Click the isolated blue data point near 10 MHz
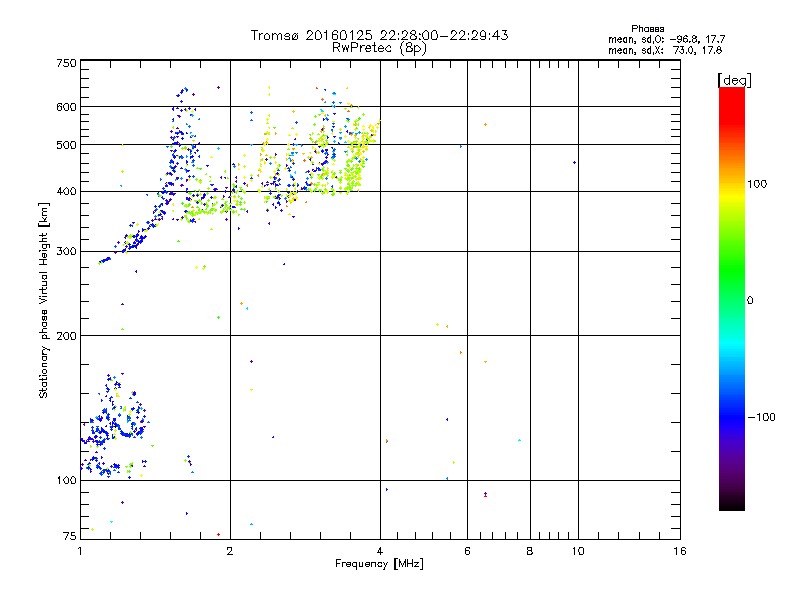 point(574,163)
